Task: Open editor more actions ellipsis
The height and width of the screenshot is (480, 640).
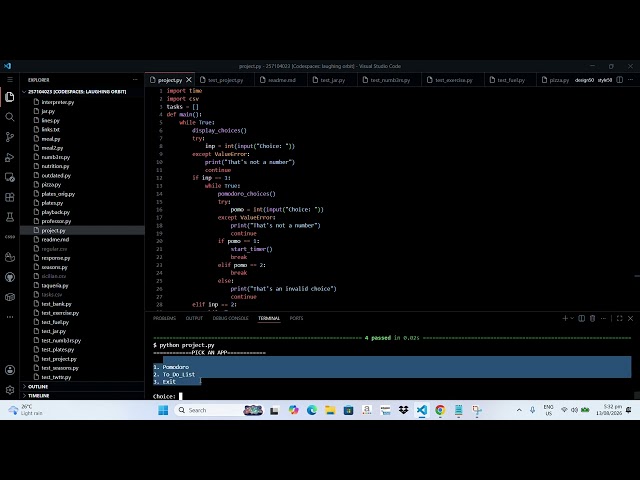Action: pos(631,80)
